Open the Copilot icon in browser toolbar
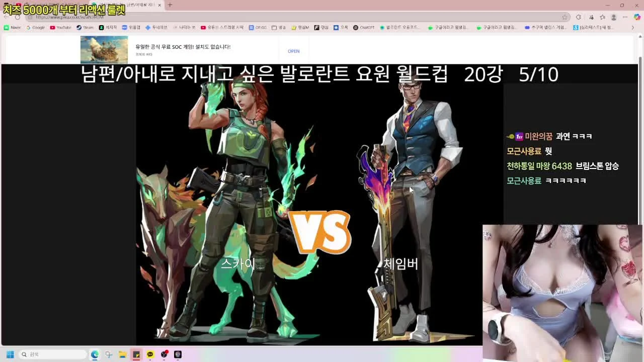This screenshot has height=362, width=644. pos(637,17)
